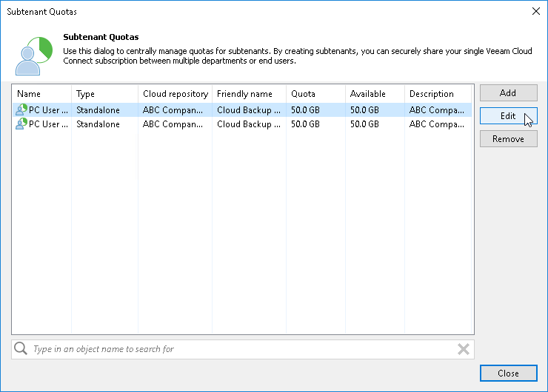Click the search magnifier icon
The image size is (548, 392).
(21, 349)
